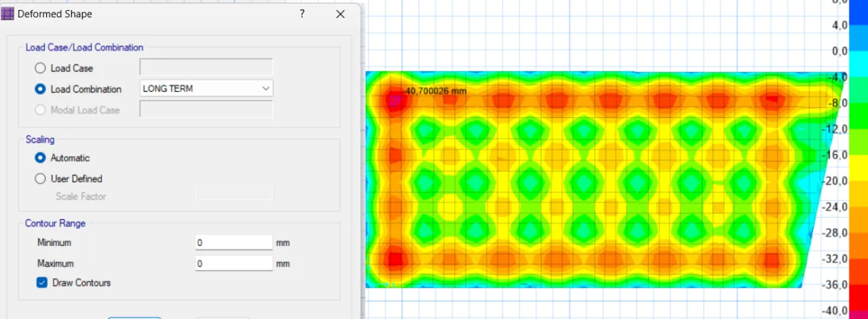Choose Automatic scaling option
Screen dimensions: 868x319
tap(40, 158)
